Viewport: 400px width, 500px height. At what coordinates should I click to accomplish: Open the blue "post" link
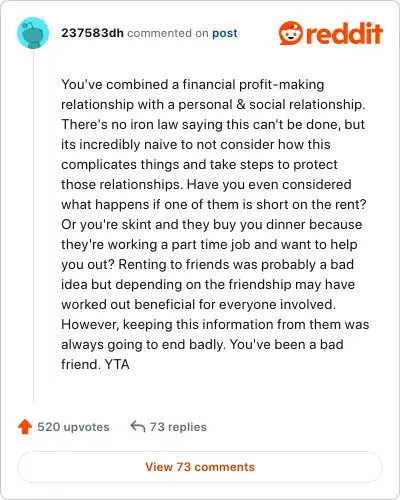click(x=225, y=33)
